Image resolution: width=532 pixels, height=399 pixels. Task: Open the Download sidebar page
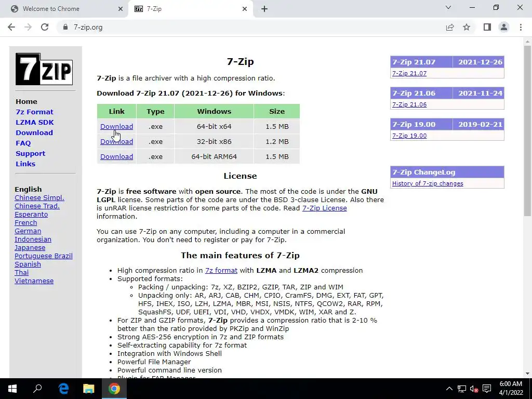(34, 132)
